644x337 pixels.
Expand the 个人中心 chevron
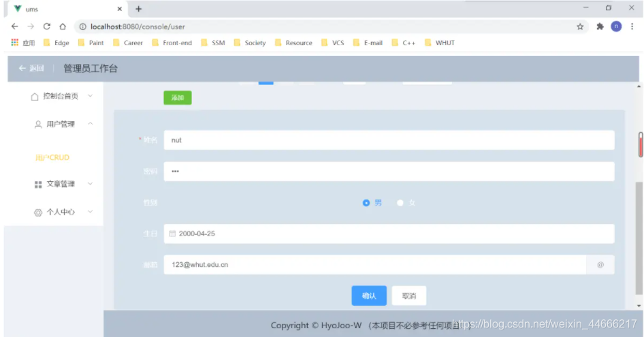pos(91,211)
